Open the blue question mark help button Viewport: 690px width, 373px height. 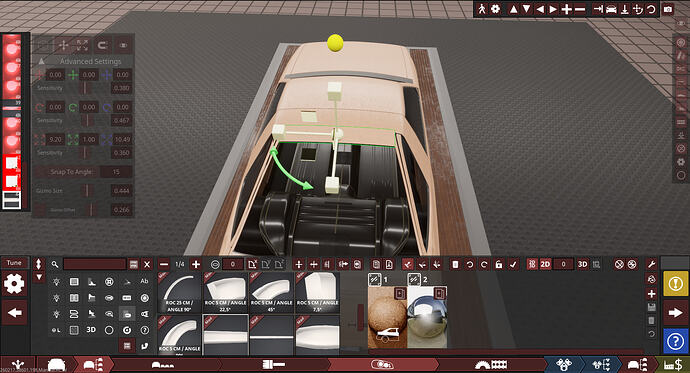[675, 341]
